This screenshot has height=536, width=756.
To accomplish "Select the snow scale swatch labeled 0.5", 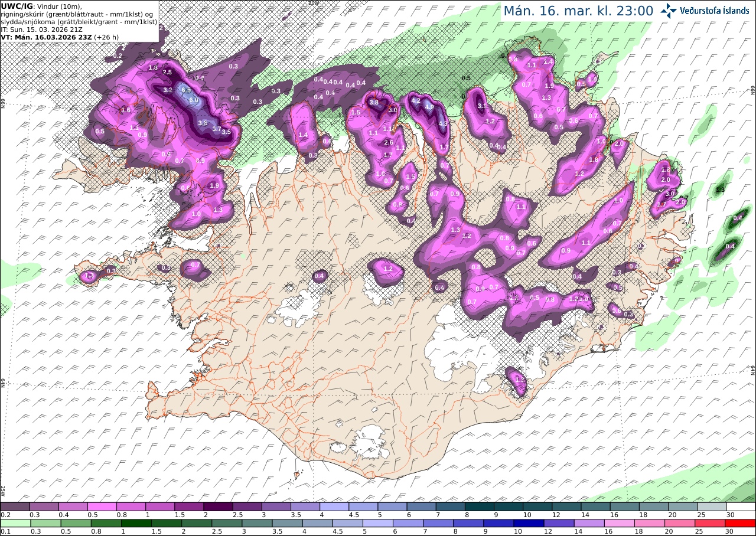I will [x=102, y=506].
